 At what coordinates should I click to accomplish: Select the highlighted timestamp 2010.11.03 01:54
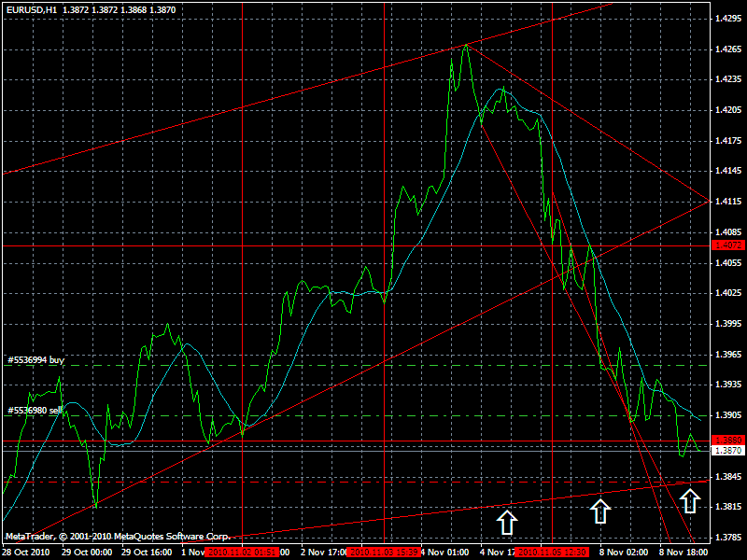241,551
